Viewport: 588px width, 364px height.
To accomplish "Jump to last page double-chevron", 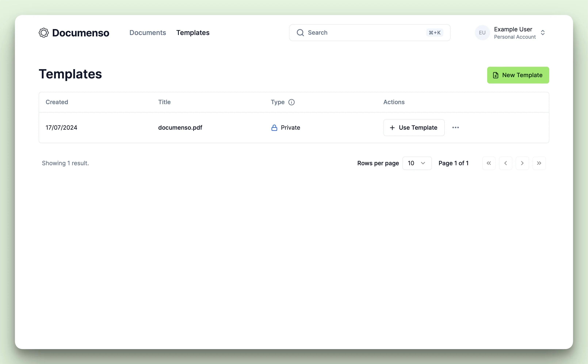I will (x=539, y=163).
